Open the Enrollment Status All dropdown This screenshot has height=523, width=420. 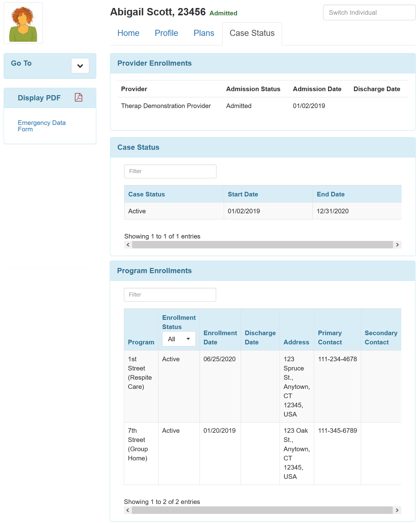click(x=179, y=339)
